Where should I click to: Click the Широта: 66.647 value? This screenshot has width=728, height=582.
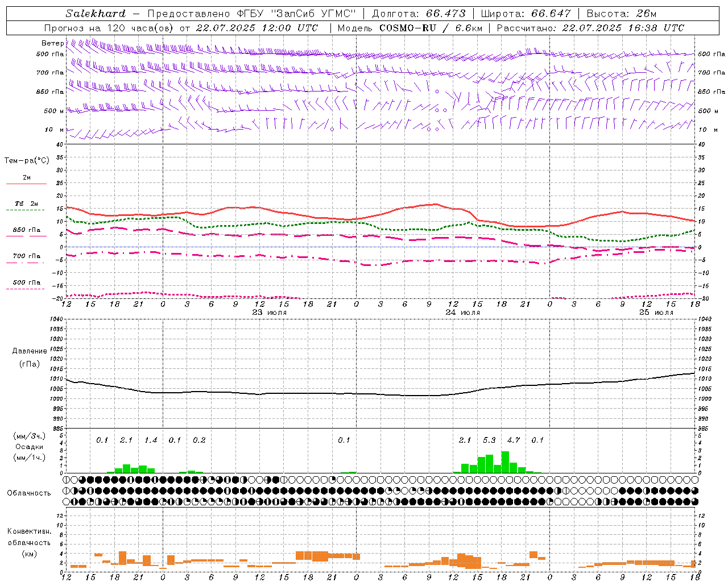(x=526, y=14)
